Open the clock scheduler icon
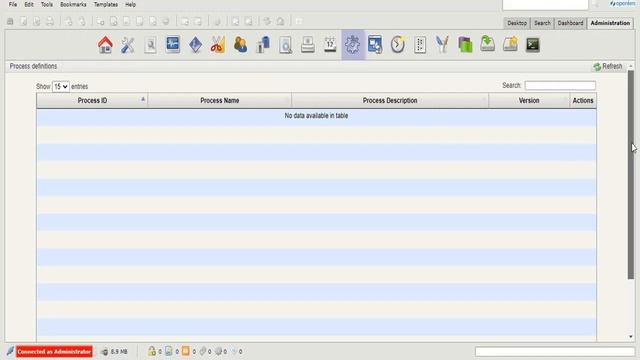The width and height of the screenshot is (640, 360). point(398,45)
